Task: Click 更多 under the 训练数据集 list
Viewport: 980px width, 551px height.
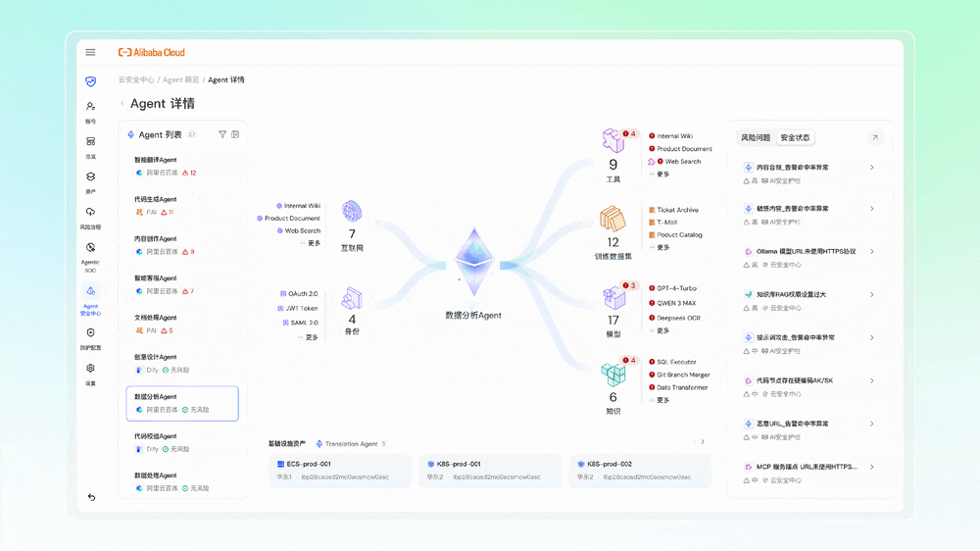Action: (x=663, y=248)
